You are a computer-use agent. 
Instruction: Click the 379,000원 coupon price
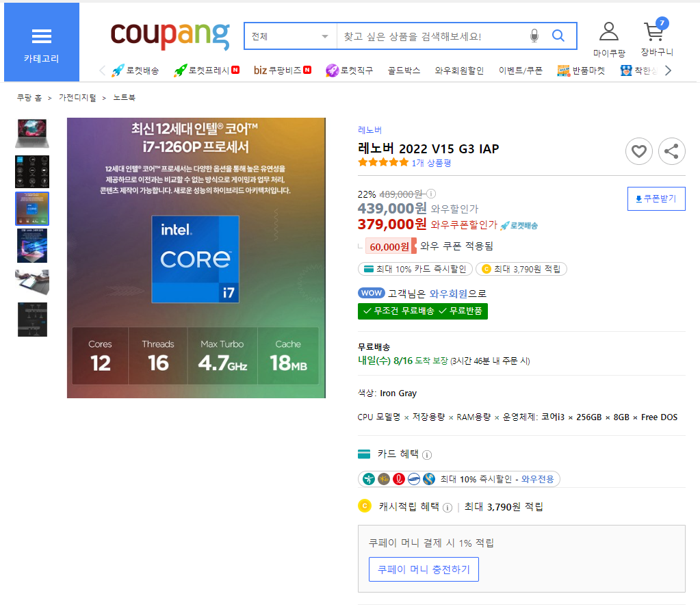392,224
